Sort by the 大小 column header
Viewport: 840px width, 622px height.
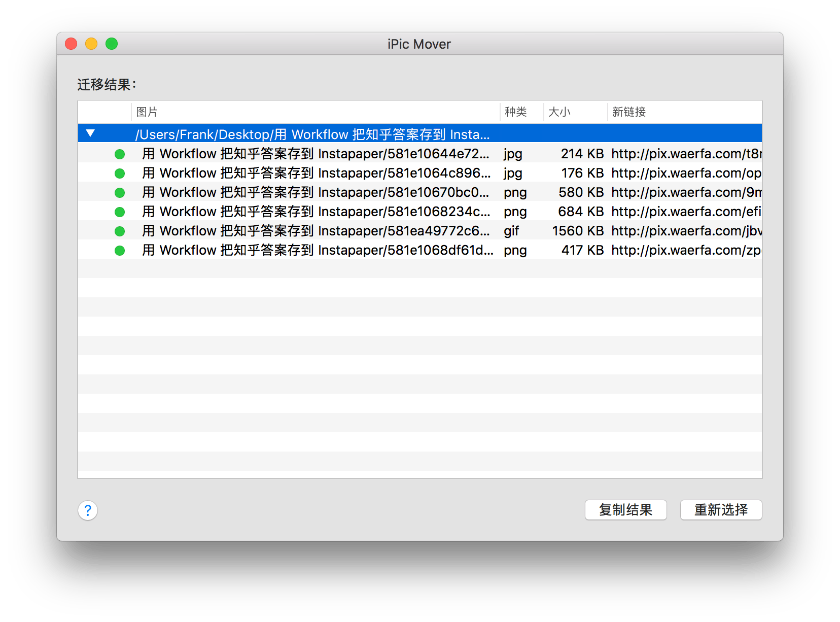576,112
